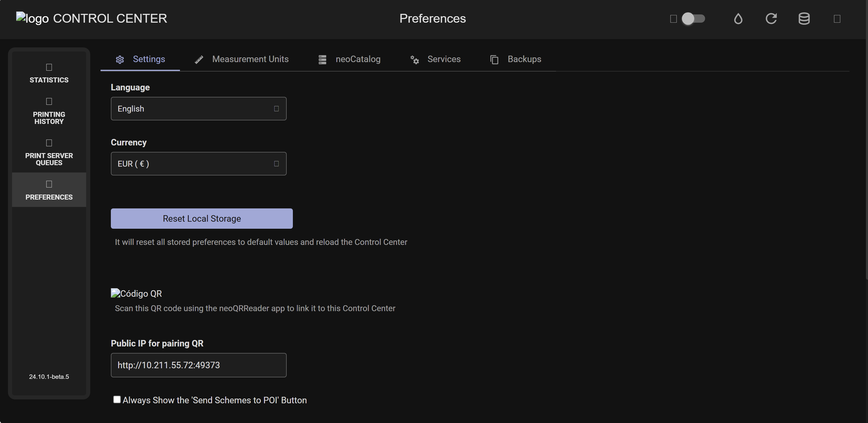This screenshot has height=423, width=868.
Task: Click the Language dropdown arrow
Action: (x=276, y=109)
